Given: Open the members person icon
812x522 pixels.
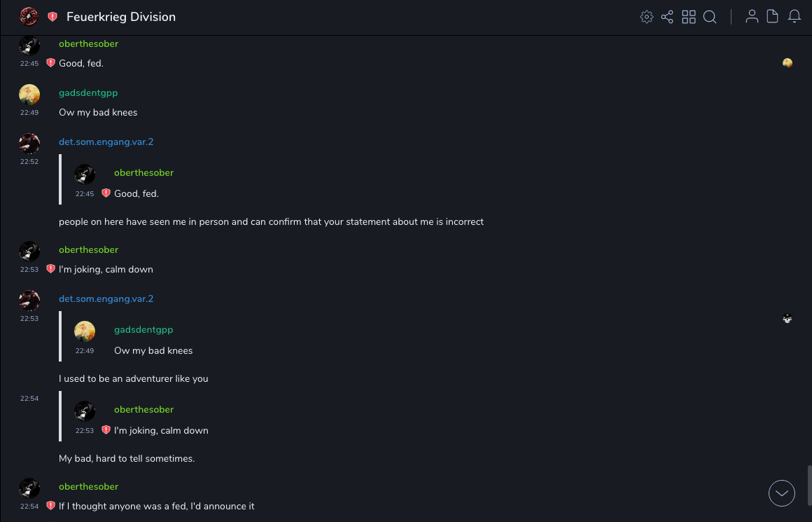Looking at the screenshot, I should (752, 17).
